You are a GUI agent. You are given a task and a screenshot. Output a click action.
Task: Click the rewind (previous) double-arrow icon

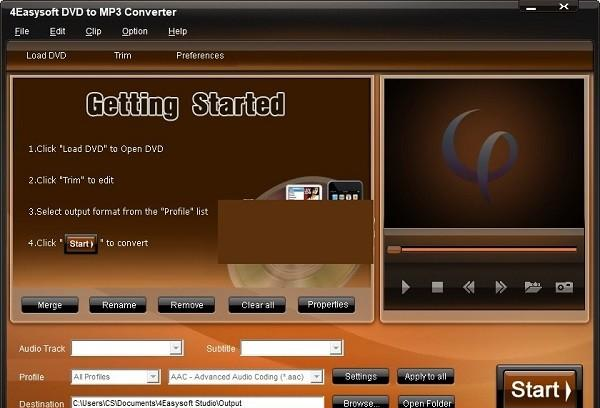[469, 287]
